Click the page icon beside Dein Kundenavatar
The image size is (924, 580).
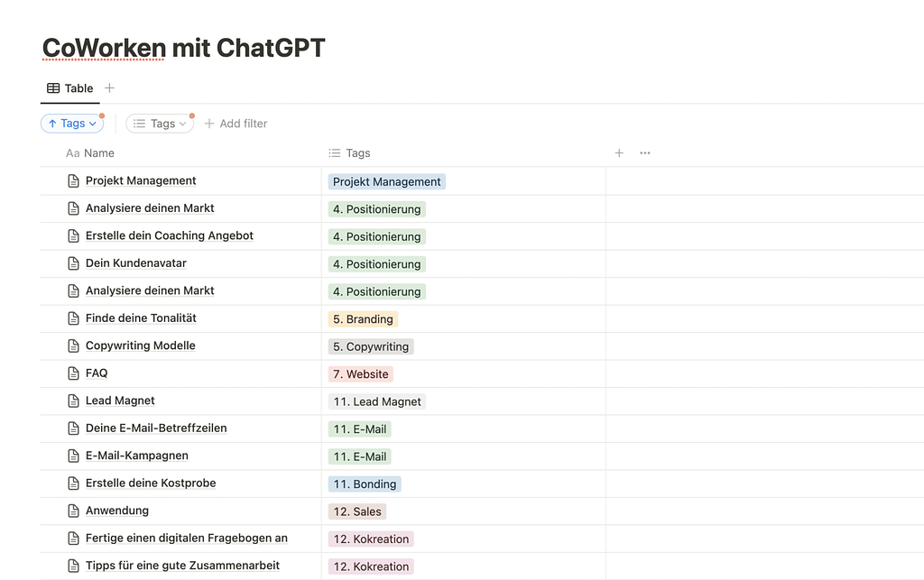click(x=74, y=263)
